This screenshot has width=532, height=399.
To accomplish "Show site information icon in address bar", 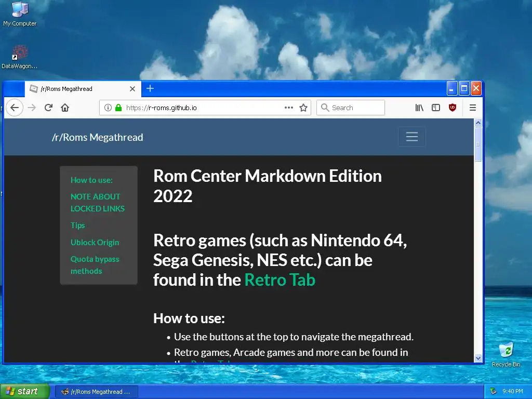I will (x=108, y=108).
